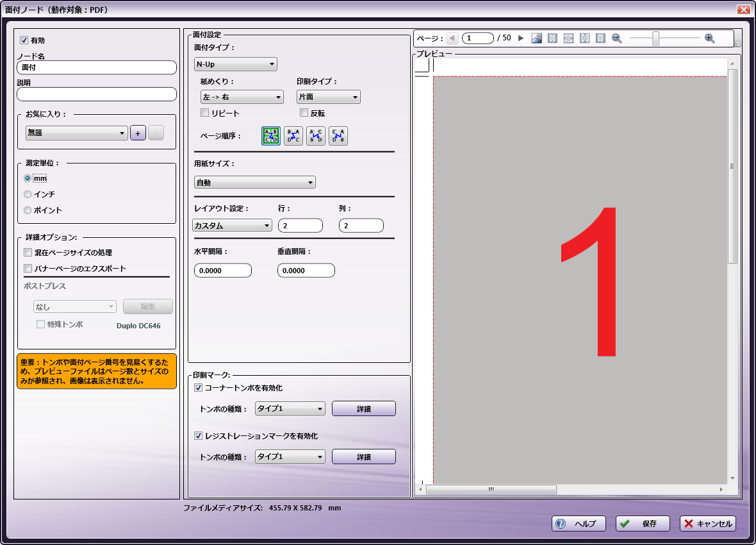Check the 特殊トンボ checkbox
Viewport: 756px width, 545px height.
pos(40,324)
